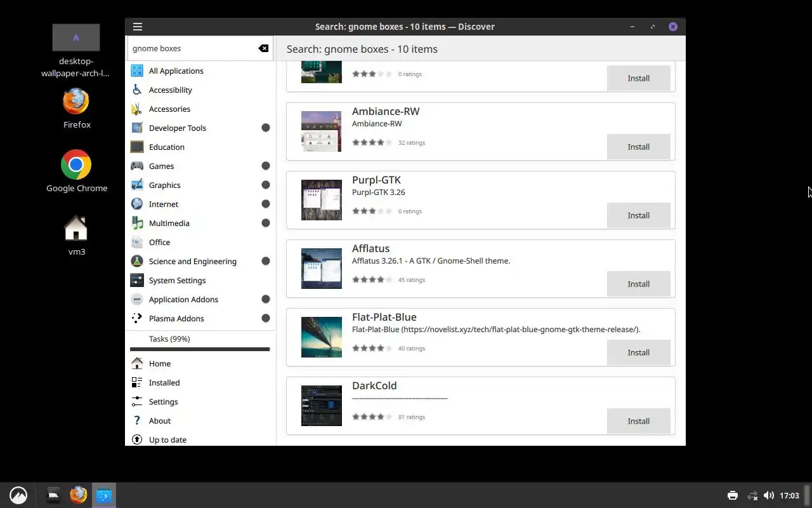Open Firefox from the desktop icon
Viewport: 812px width, 508px height.
click(x=76, y=102)
